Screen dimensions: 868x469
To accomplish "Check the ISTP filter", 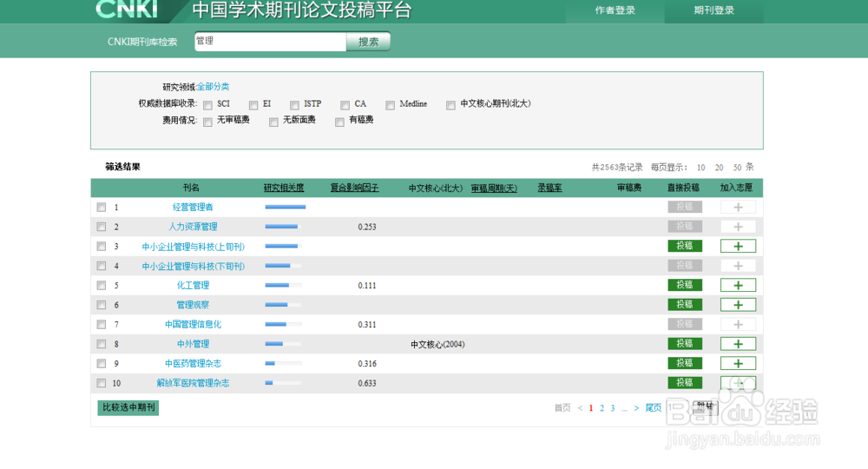I will 294,105.
